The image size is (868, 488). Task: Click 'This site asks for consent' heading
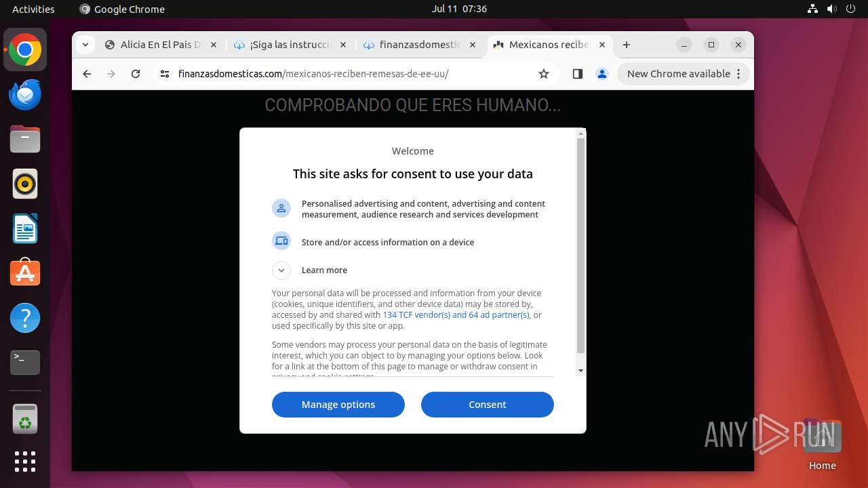[x=413, y=174]
